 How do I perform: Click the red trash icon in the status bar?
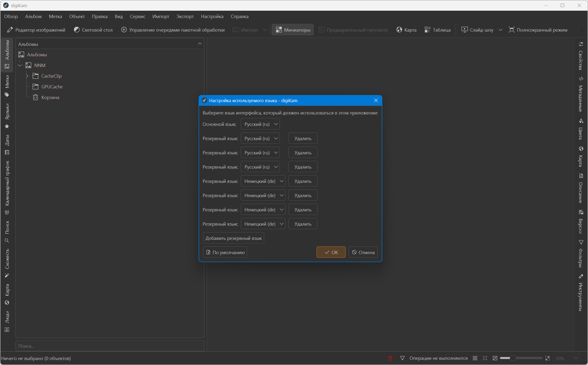(x=390, y=358)
